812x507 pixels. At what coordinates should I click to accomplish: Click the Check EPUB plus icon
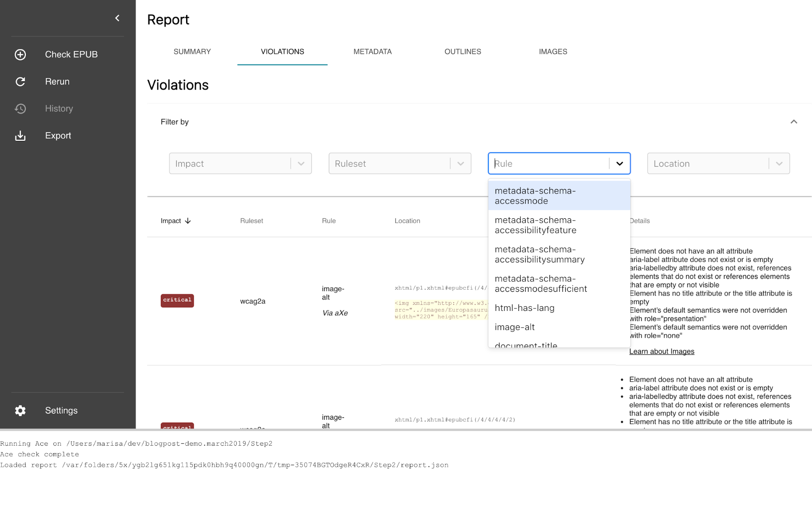(x=20, y=54)
